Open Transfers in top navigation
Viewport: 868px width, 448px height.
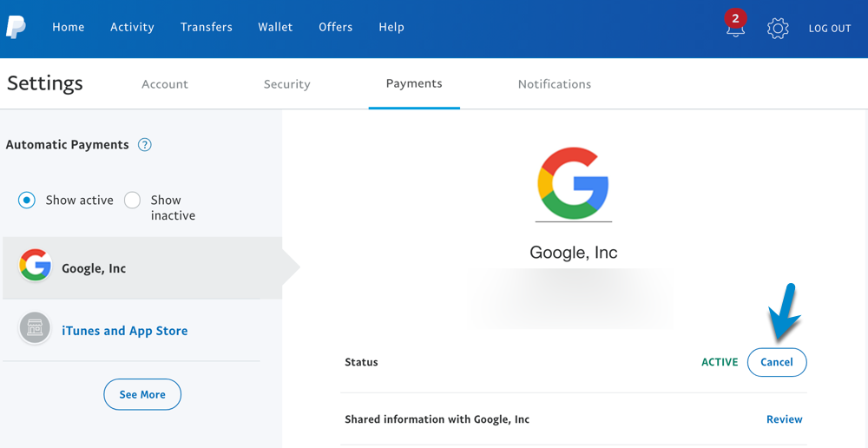[207, 27]
